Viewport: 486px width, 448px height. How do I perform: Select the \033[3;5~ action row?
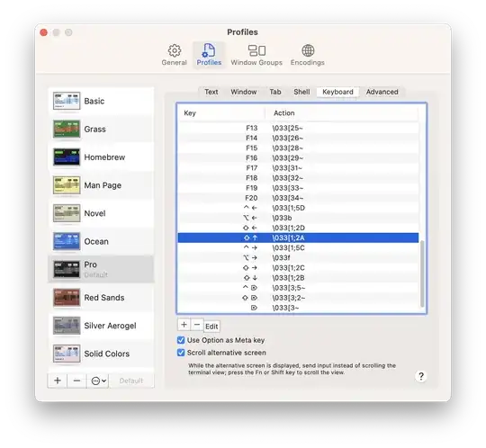point(298,288)
